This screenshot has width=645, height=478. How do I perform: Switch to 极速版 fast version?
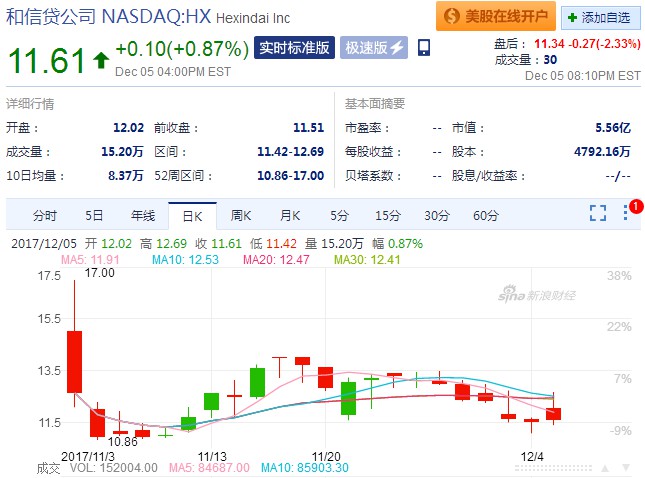tap(374, 48)
